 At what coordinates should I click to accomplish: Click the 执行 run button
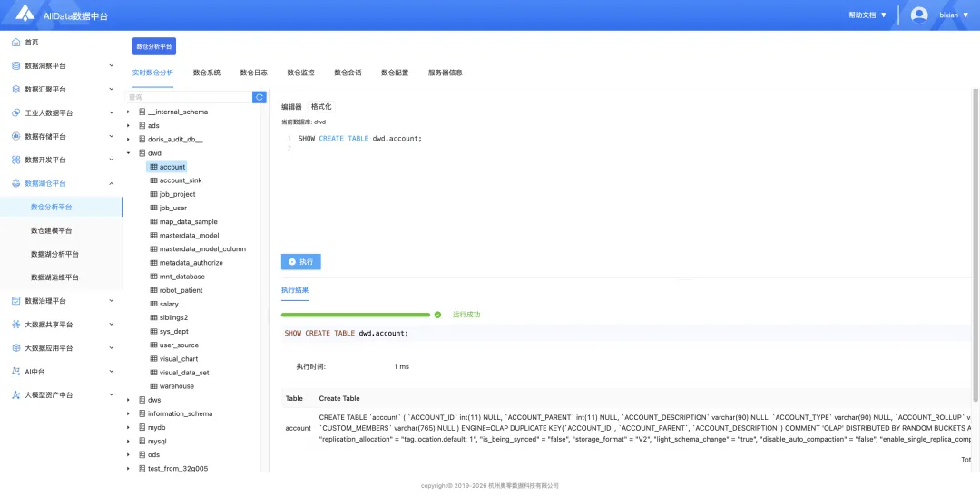tap(300, 262)
